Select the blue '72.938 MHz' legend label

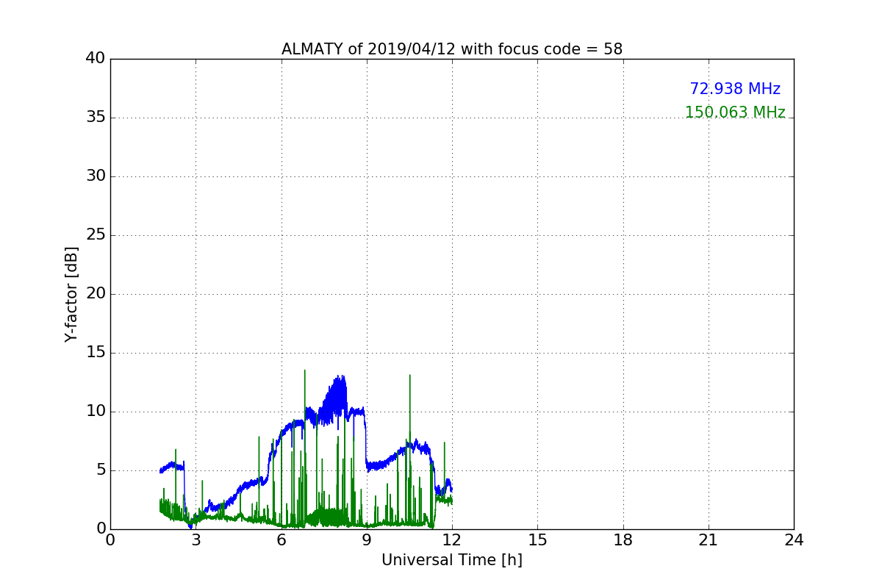pyautogui.click(x=735, y=89)
